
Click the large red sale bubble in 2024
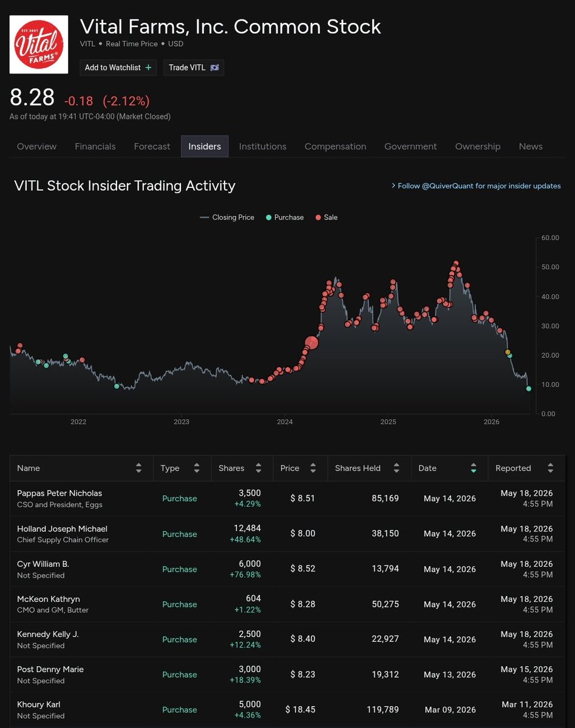(311, 343)
